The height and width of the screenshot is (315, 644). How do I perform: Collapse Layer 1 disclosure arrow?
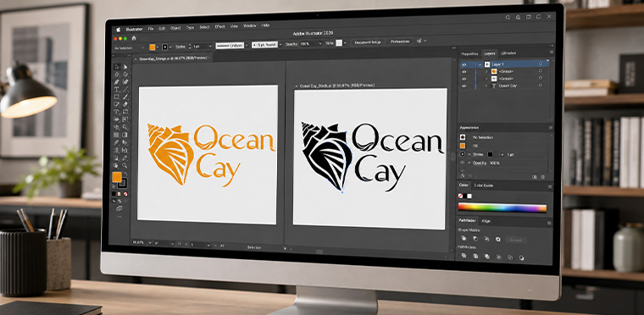[x=480, y=64]
